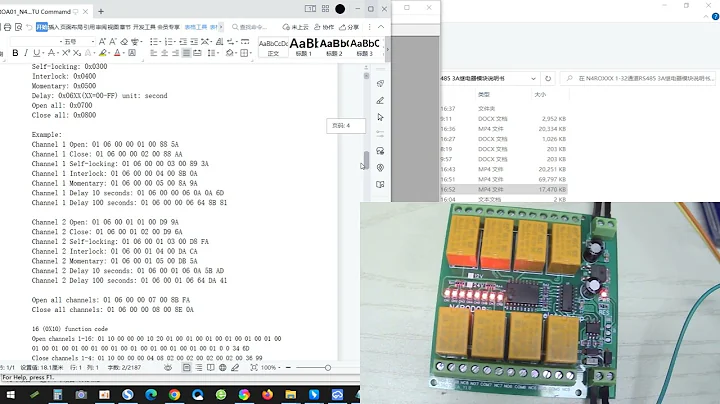Apply the 标题 2 heading style
Screen dimensions: 720x404
334,47
